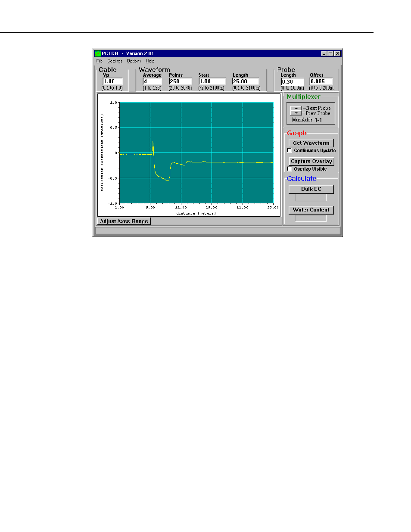Screen dimensions: 411x532
Task: Open the File menu
Action: pos(100,61)
